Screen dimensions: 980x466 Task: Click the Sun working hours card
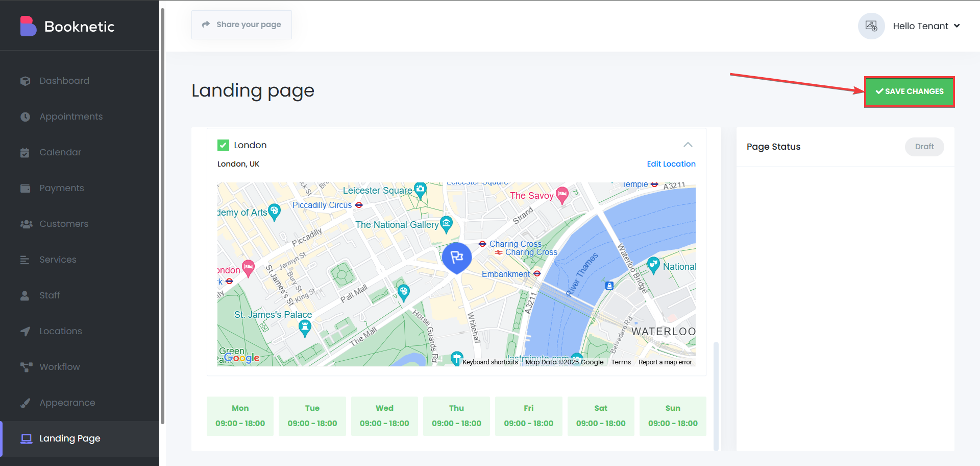(x=673, y=416)
